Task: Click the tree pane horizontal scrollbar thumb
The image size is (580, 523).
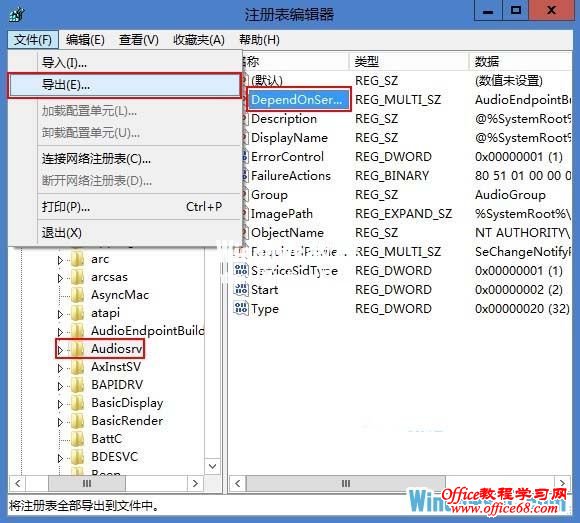Action: click(x=87, y=483)
